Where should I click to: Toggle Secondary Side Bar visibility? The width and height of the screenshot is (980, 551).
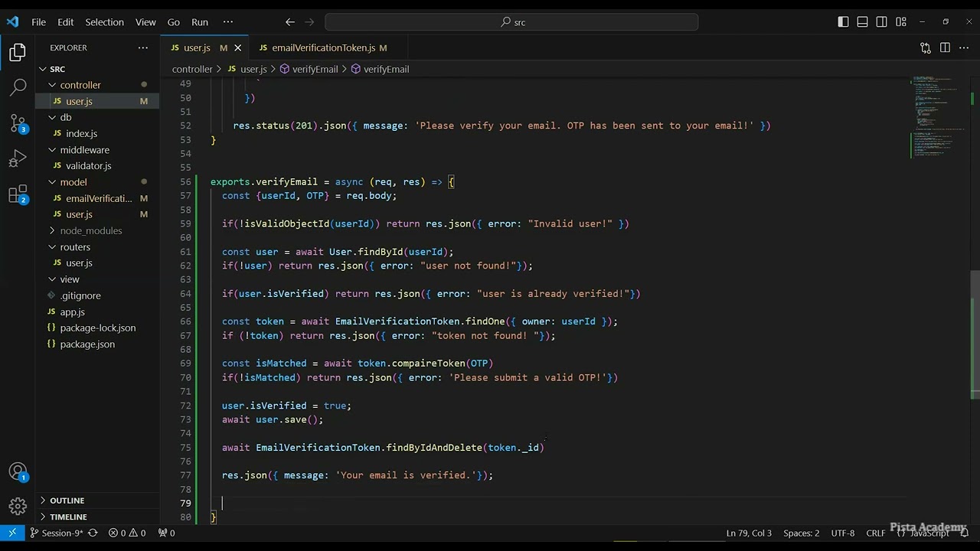click(x=881, y=22)
